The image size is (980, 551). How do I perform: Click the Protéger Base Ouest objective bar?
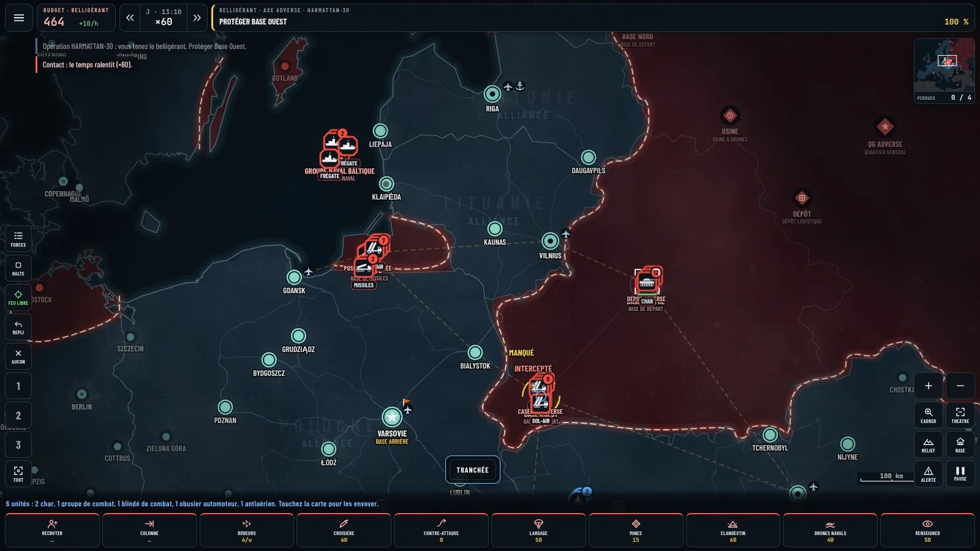click(592, 18)
